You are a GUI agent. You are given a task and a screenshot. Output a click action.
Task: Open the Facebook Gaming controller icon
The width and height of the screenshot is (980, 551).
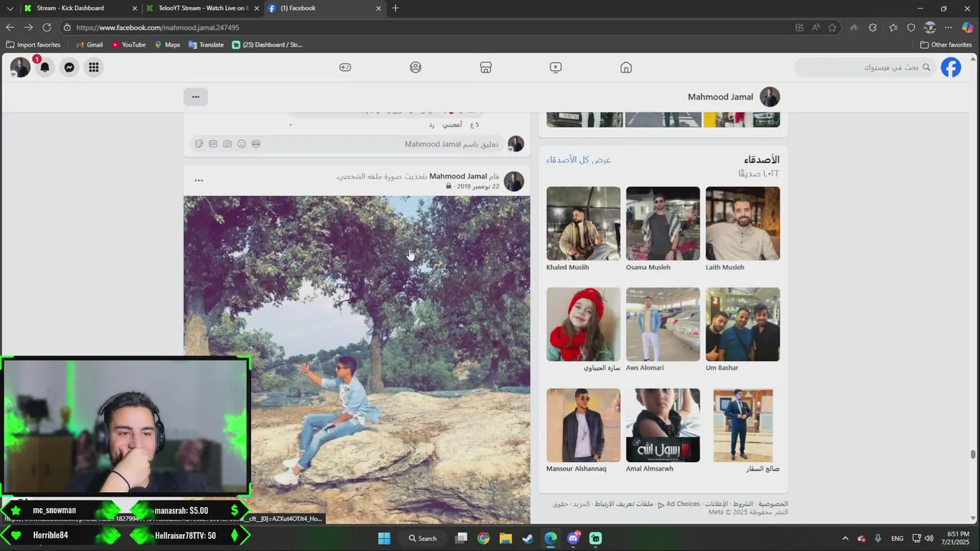[x=345, y=67]
